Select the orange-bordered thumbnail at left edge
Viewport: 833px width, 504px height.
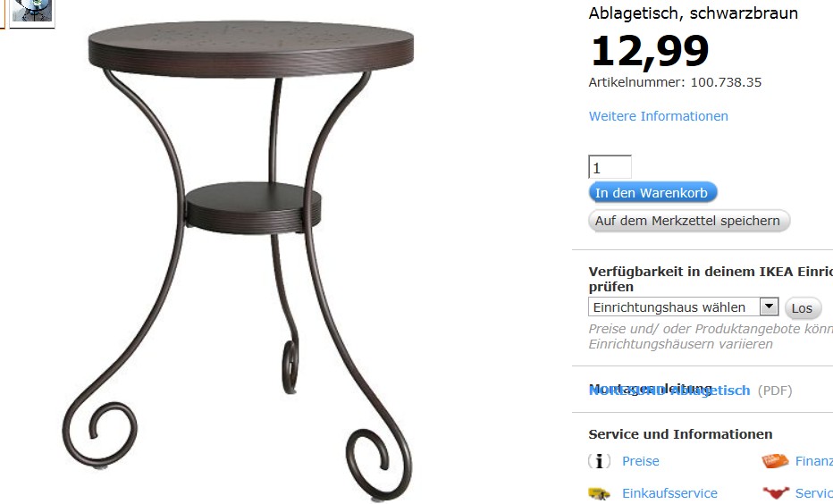2,13
